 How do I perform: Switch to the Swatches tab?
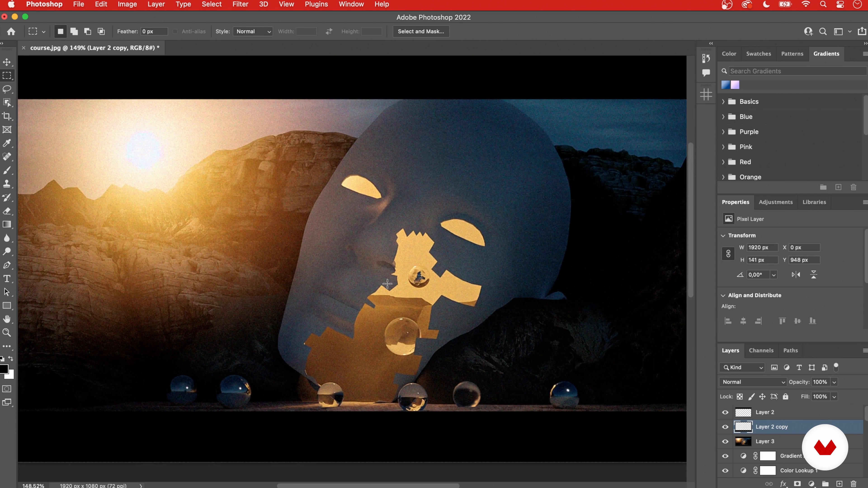coord(759,54)
